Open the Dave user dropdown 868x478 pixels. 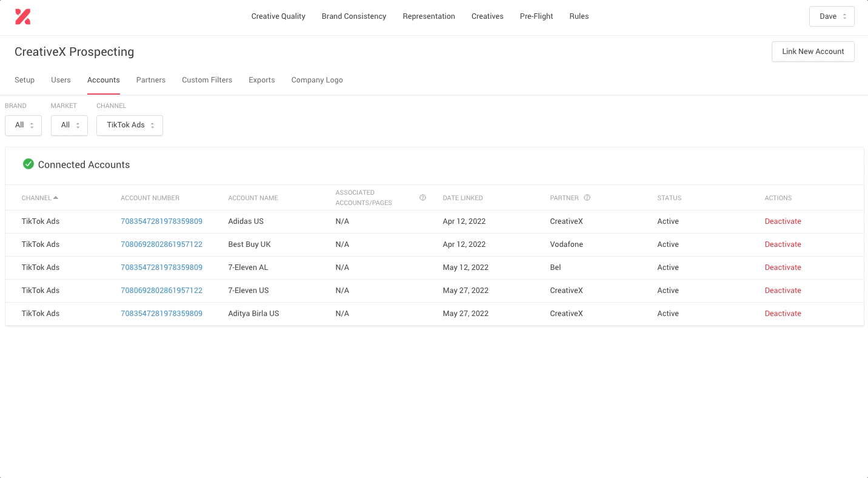[832, 16]
